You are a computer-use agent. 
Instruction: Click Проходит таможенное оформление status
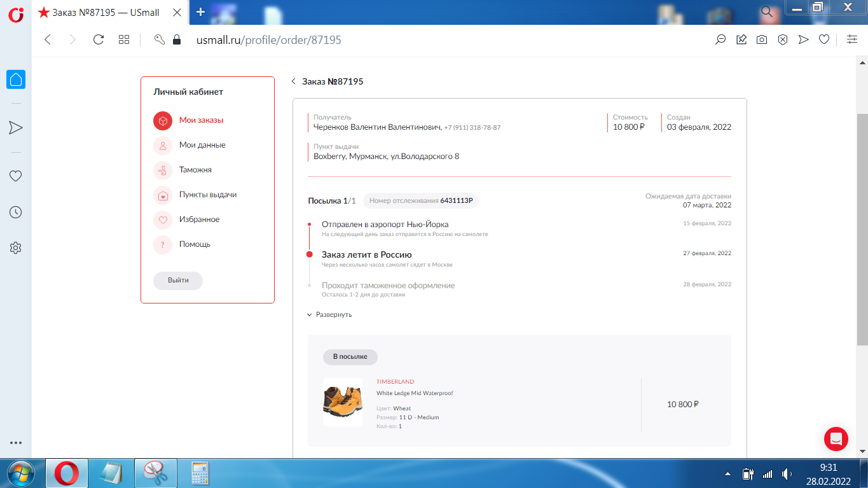point(389,286)
